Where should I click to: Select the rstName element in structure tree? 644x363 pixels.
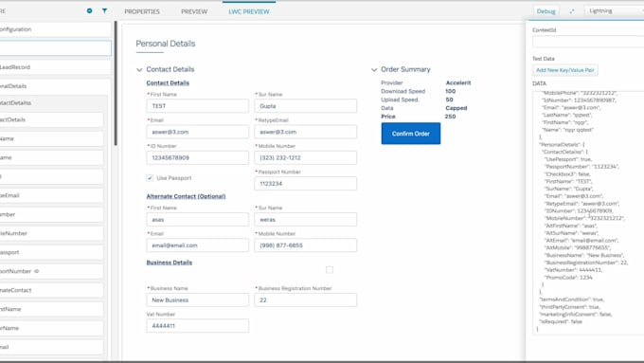51,309
